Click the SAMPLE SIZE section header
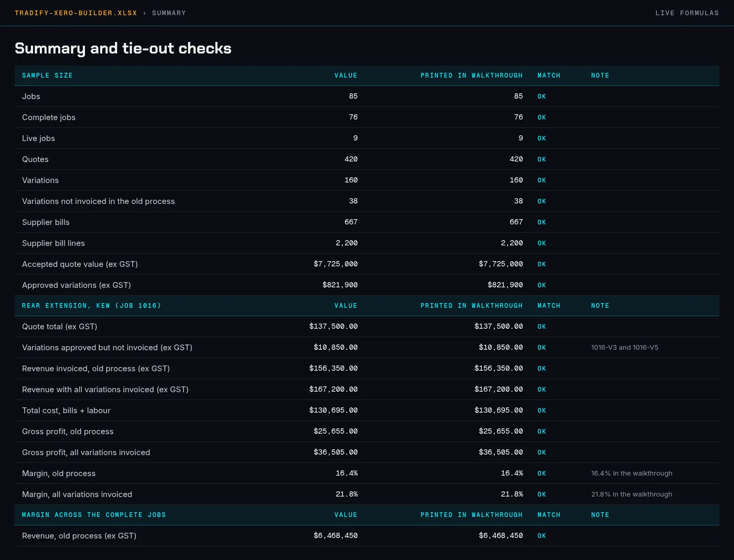Image resolution: width=734 pixels, height=560 pixels. point(47,76)
